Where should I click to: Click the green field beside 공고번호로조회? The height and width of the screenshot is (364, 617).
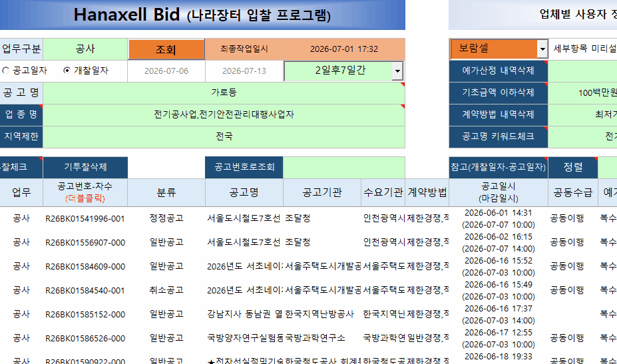pyautogui.click(x=344, y=167)
